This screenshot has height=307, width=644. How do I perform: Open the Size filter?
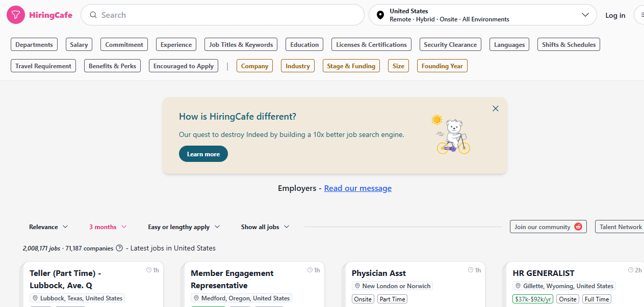tap(398, 66)
